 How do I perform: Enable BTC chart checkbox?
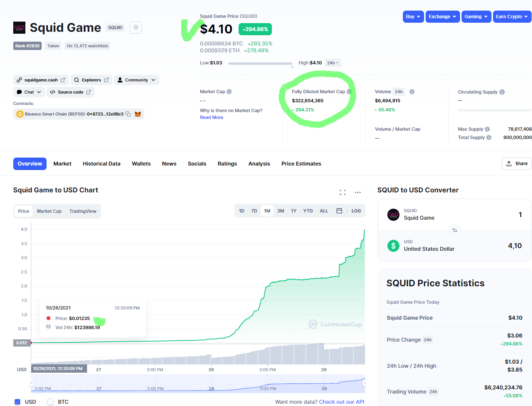50,402
